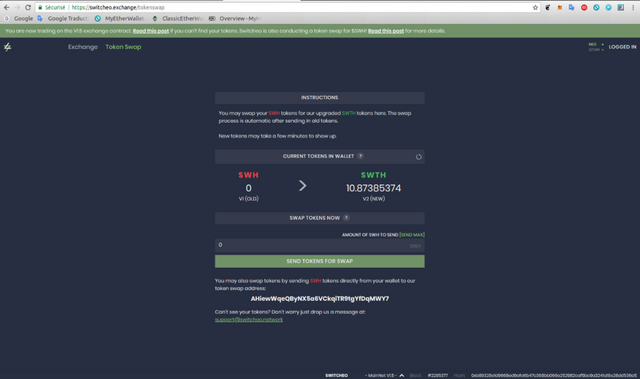Click the block number in status bar
Screen dimensions: 640x379
tap(438, 375)
